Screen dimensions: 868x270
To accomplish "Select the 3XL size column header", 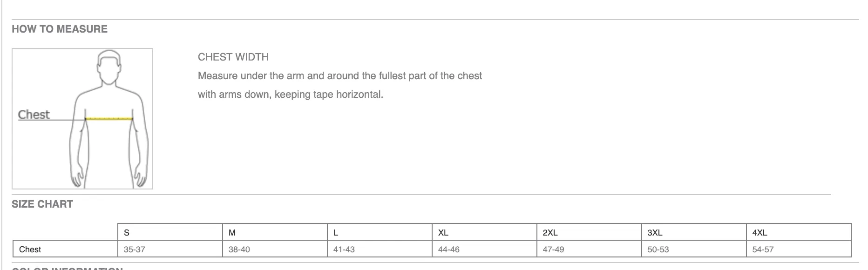I will tap(694, 232).
